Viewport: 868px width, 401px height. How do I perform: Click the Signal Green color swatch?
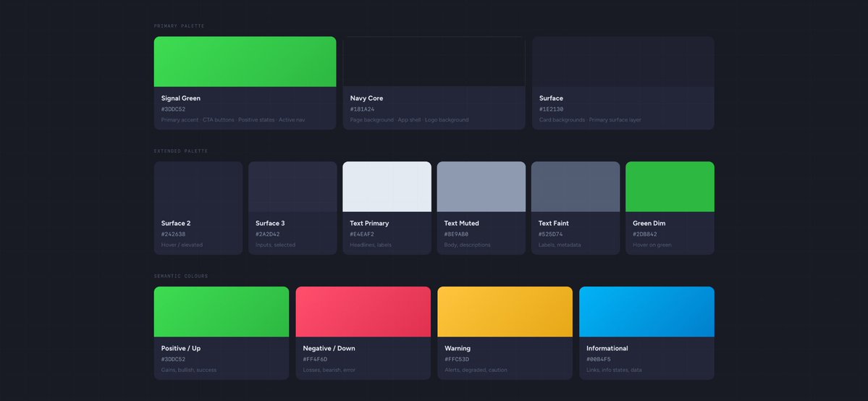tap(245, 62)
